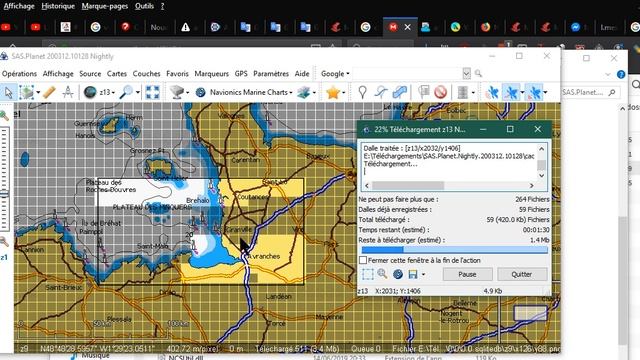Click the minimap thumbnail at bottom right
Viewport: 640px width, 360px height.
(530, 313)
